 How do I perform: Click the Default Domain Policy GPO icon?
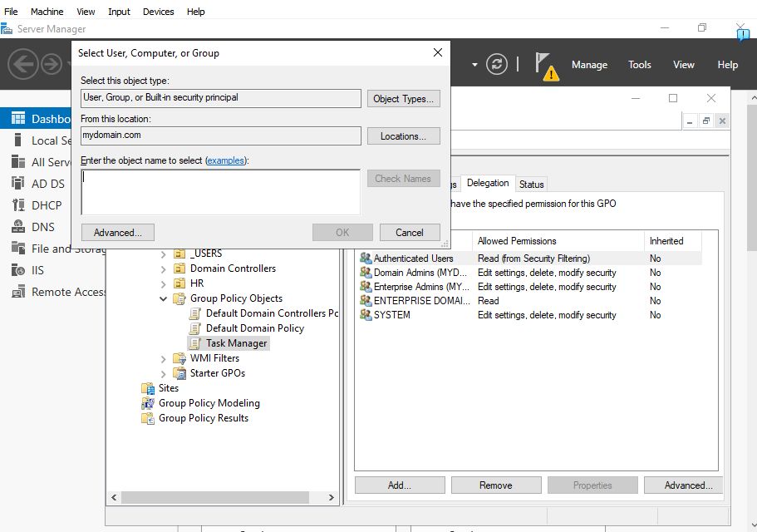[195, 328]
